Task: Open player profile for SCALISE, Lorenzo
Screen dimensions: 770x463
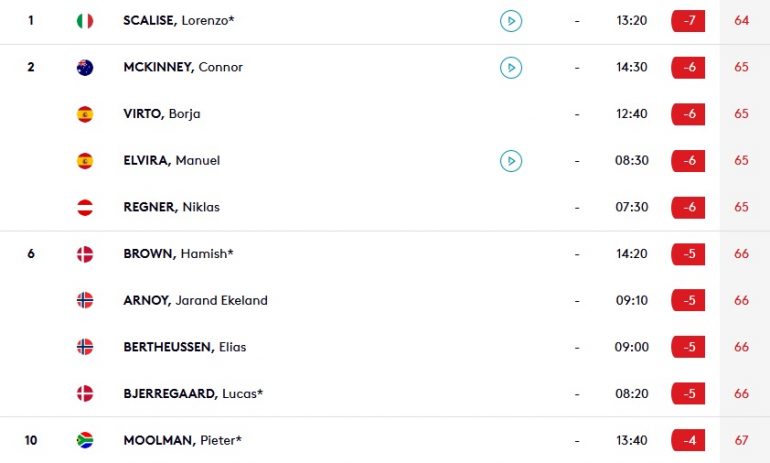Action: 179,21
